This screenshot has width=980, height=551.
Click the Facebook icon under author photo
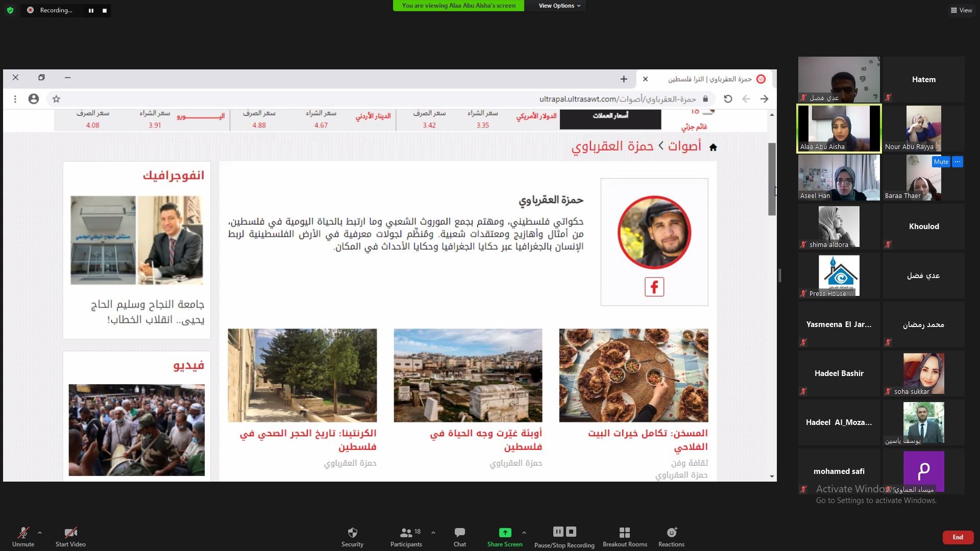pyautogui.click(x=654, y=287)
